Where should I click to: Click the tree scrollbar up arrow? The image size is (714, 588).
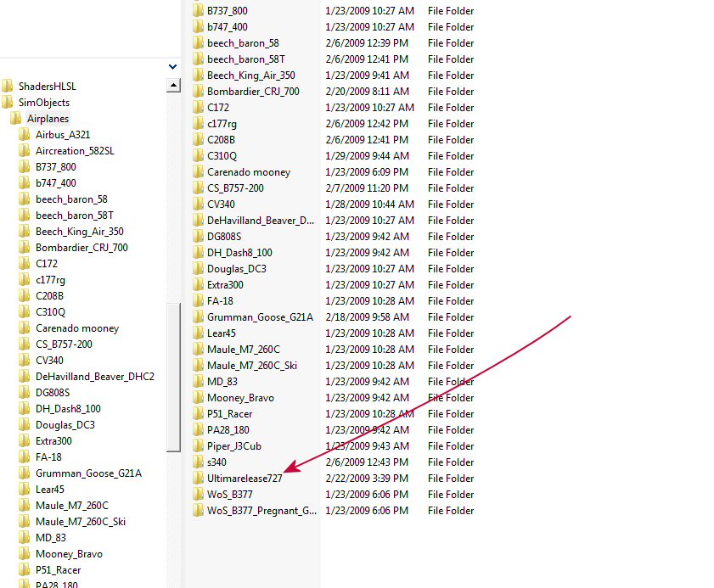pos(173,85)
